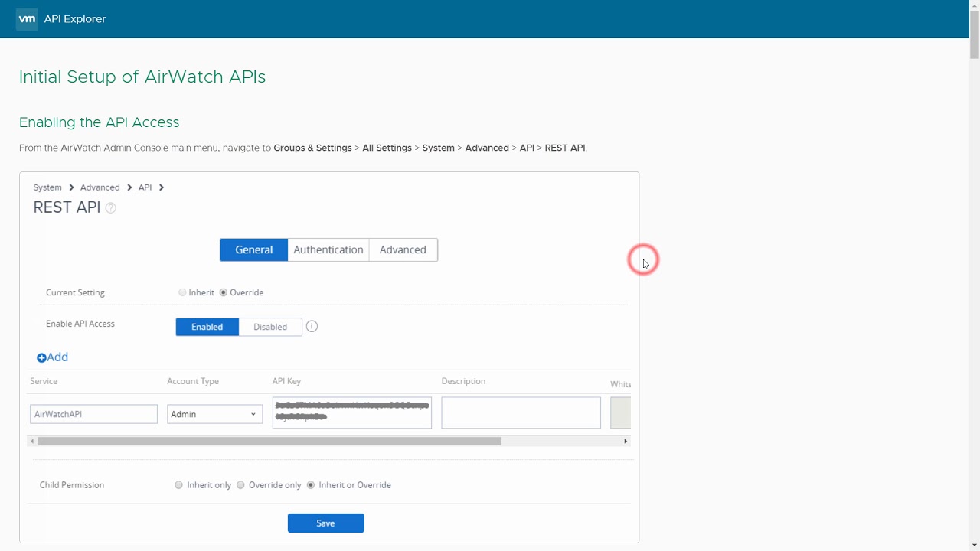Click the right arrow of horizontal scrollbar
980x551 pixels.
click(626, 441)
